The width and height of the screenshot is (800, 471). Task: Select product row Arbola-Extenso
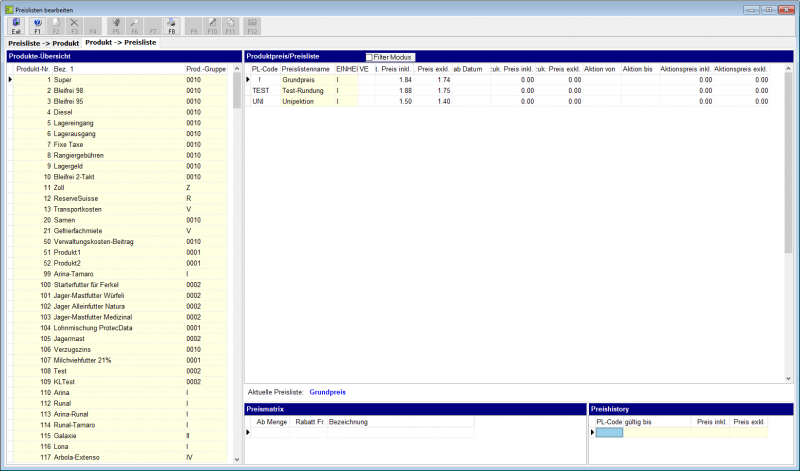[x=120, y=457]
